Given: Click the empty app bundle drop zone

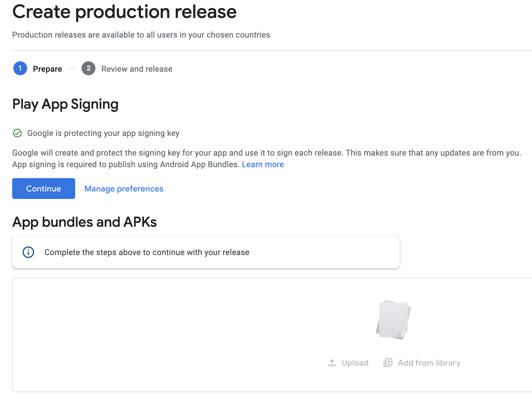Looking at the screenshot, I should [272, 335].
